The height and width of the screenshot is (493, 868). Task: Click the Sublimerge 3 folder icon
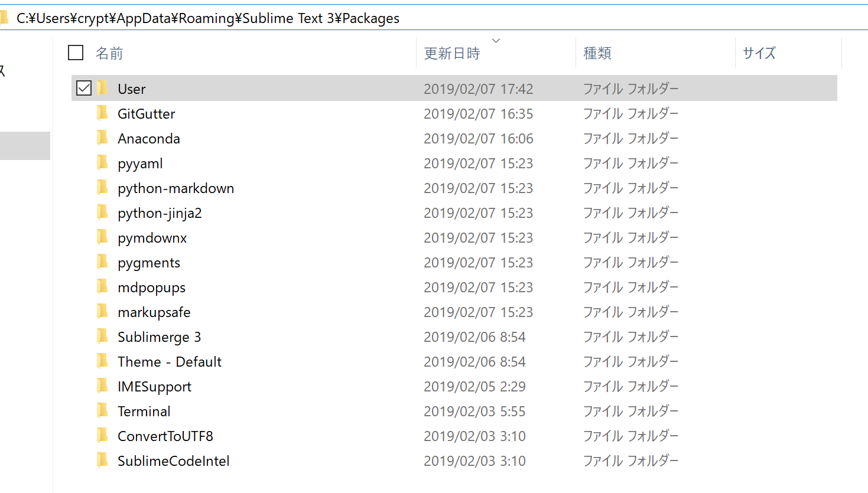pos(103,337)
